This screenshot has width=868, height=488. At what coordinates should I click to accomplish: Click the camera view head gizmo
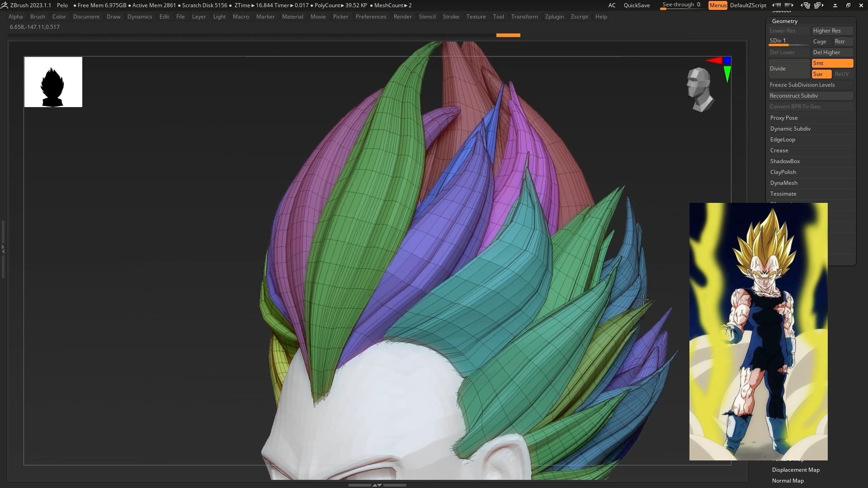pyautogui.click(x=700, y=89)
